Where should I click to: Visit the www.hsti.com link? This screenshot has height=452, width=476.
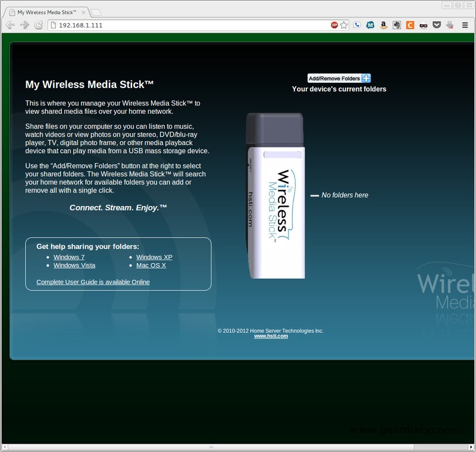click(271, 335)
